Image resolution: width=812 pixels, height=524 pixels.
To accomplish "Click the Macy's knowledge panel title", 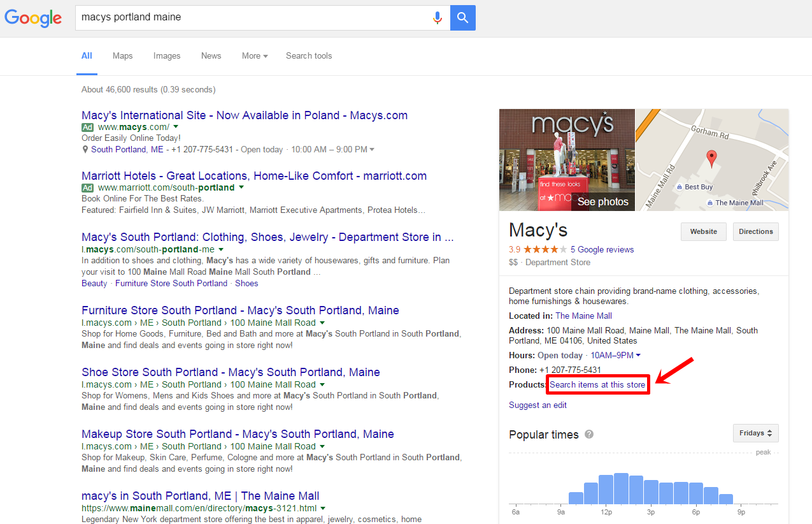I will click(x=538, y=230).
